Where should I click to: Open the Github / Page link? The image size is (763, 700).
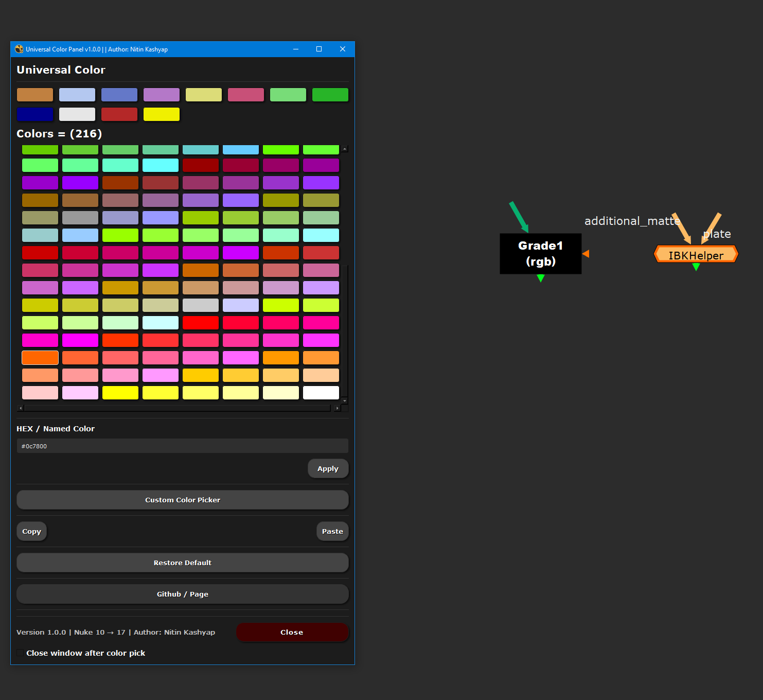click(x=182, y=594)
